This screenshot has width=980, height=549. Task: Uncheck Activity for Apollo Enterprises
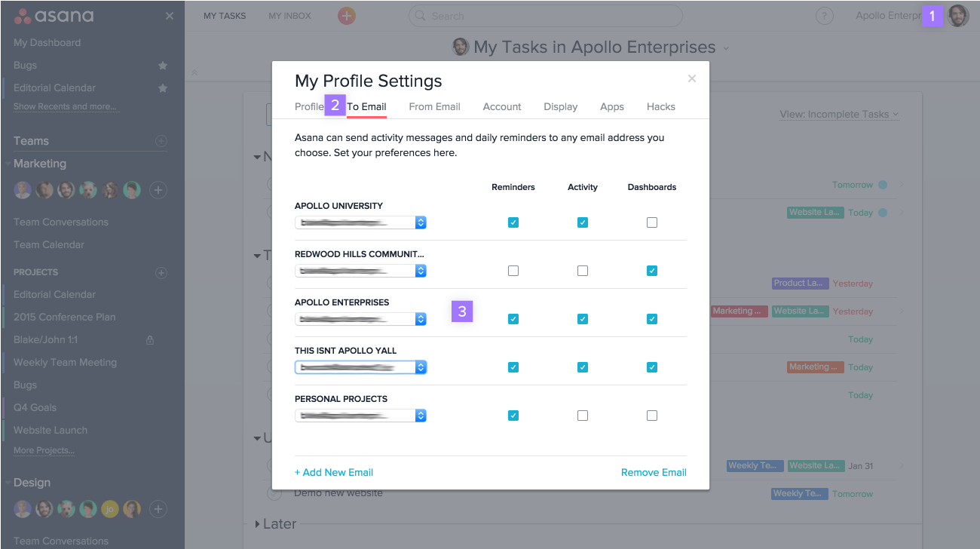tap(583, 319)
